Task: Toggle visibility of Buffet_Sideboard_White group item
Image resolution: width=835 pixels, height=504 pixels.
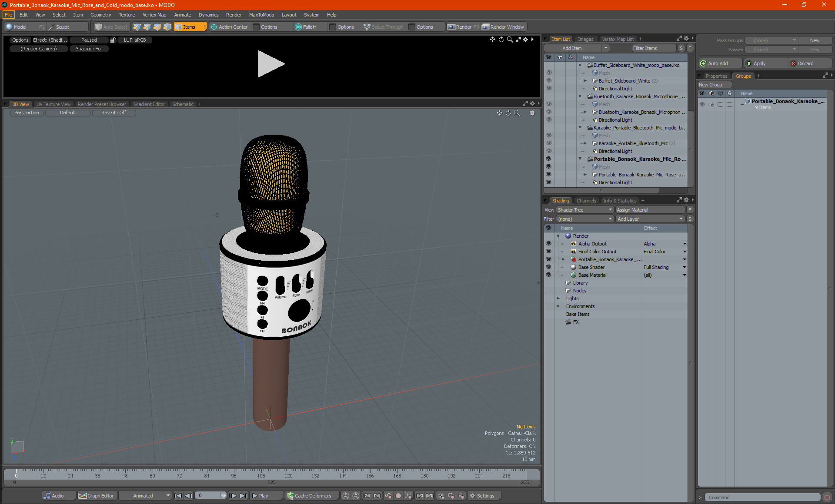Action: (x=549, y=81)
